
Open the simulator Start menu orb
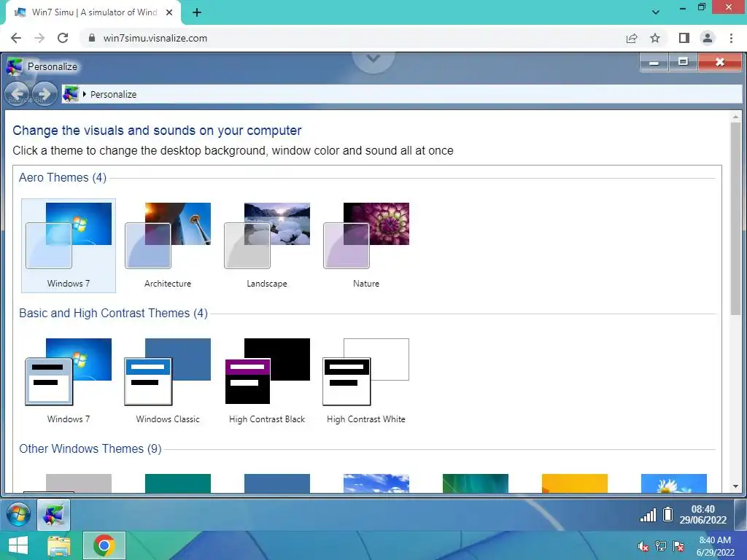point(18,515)
